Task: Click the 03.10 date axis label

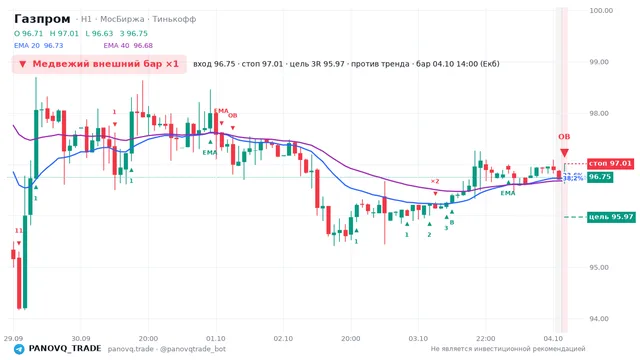Action: click(418, 339)
